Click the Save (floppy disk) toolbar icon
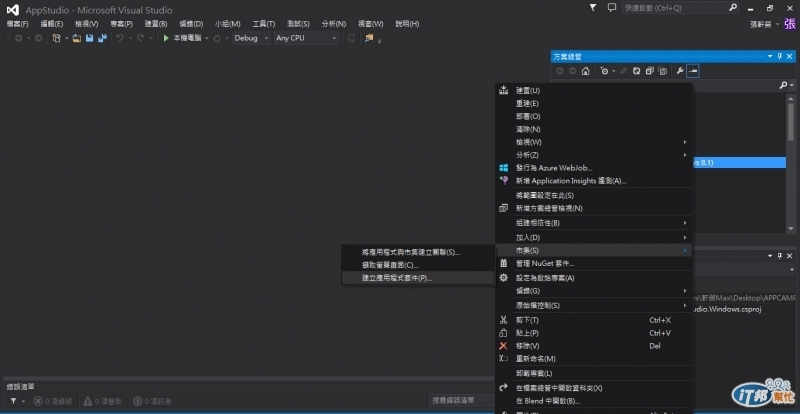The width and height of the screenshot is (800, 414). click(89, 38)
